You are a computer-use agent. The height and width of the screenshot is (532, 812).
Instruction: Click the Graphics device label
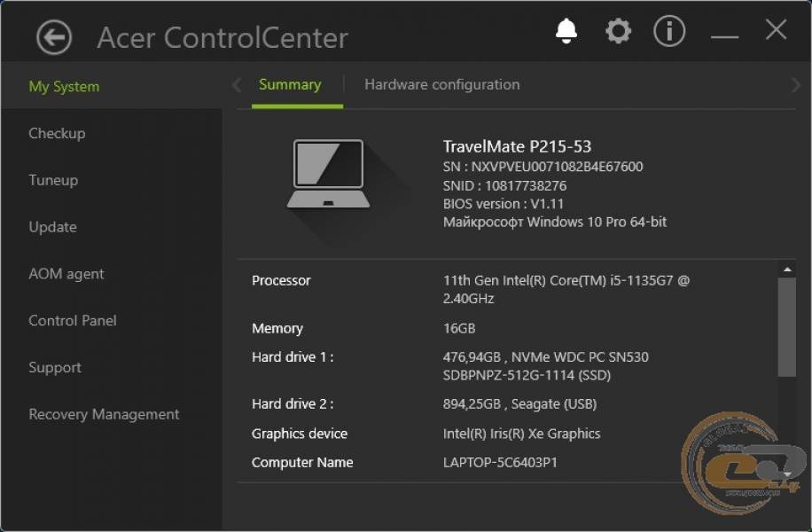point(300,434)
